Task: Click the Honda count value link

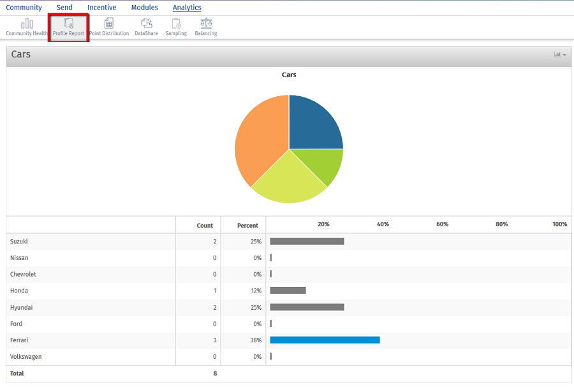Action: coord(214,291)
